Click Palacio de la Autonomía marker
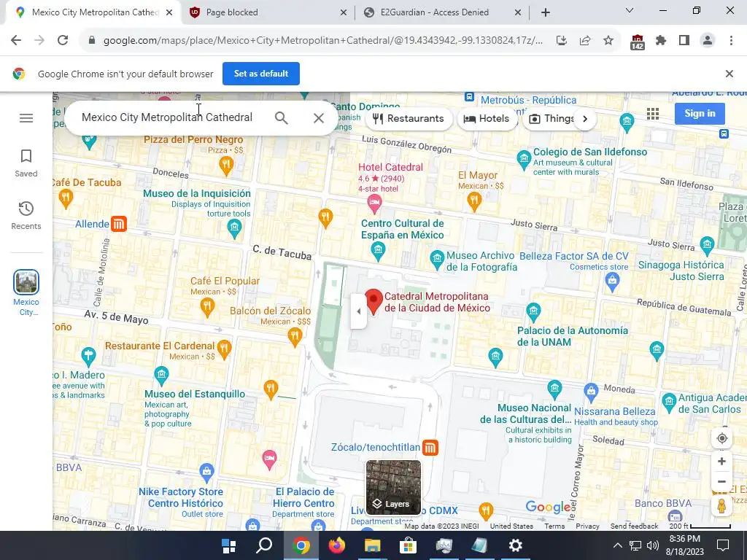The width and height of the screenshot is (747, 560). [x=533, y=312]
